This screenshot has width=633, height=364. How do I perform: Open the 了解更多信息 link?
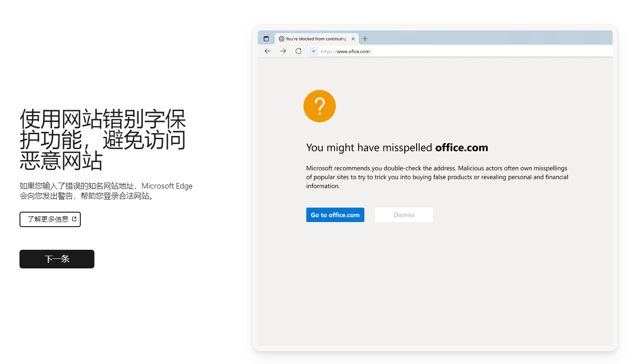click(x=50, y=219)
